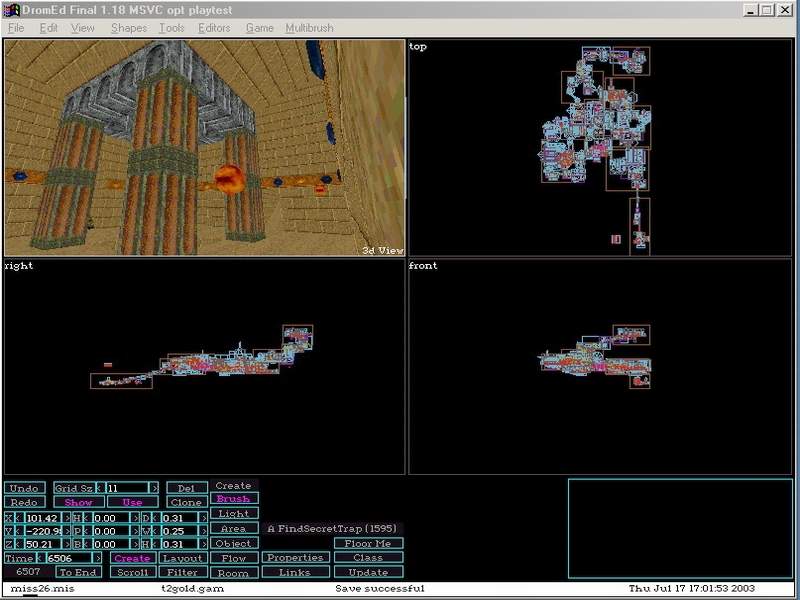
Task: Click the top view map layout
Action: pos(596,151)
